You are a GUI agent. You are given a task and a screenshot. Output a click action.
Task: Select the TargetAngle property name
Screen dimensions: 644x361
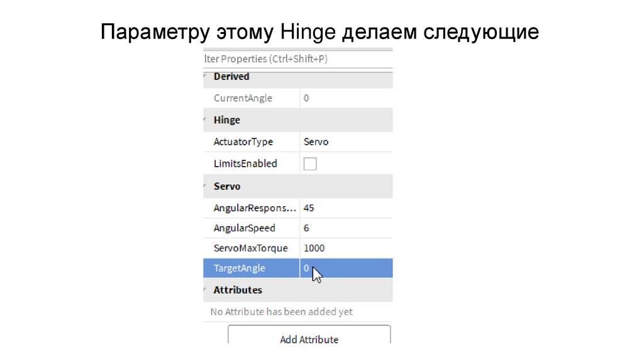(x=240, y=269)
